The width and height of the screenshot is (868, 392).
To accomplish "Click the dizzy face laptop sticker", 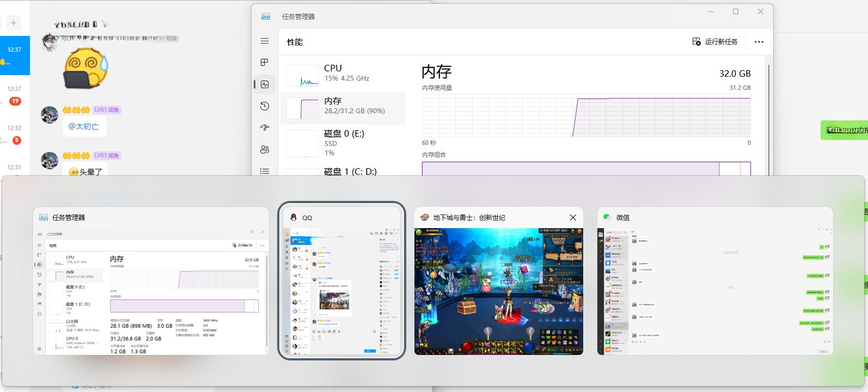I will pos(86,68).
